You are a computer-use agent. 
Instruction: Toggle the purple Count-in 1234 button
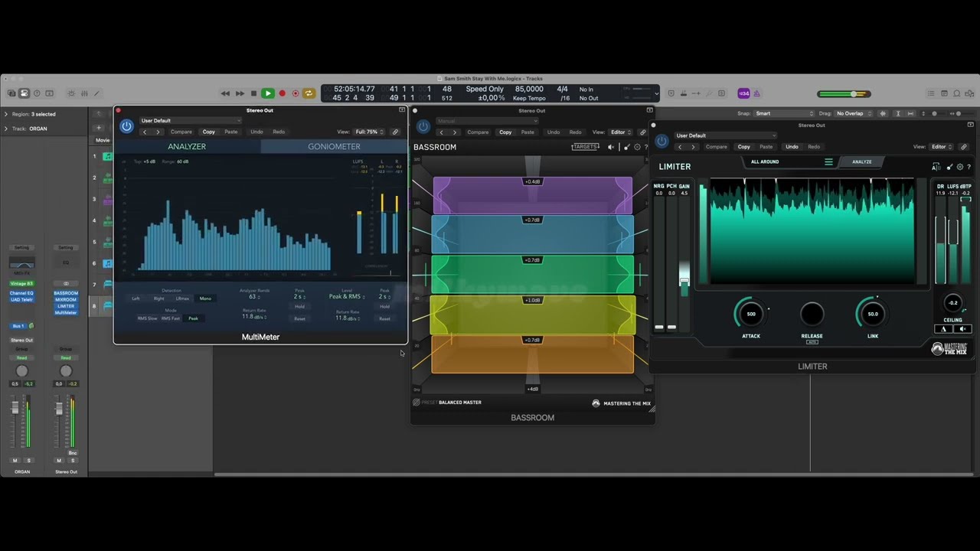pyautogui.click(x=743, y=93)
